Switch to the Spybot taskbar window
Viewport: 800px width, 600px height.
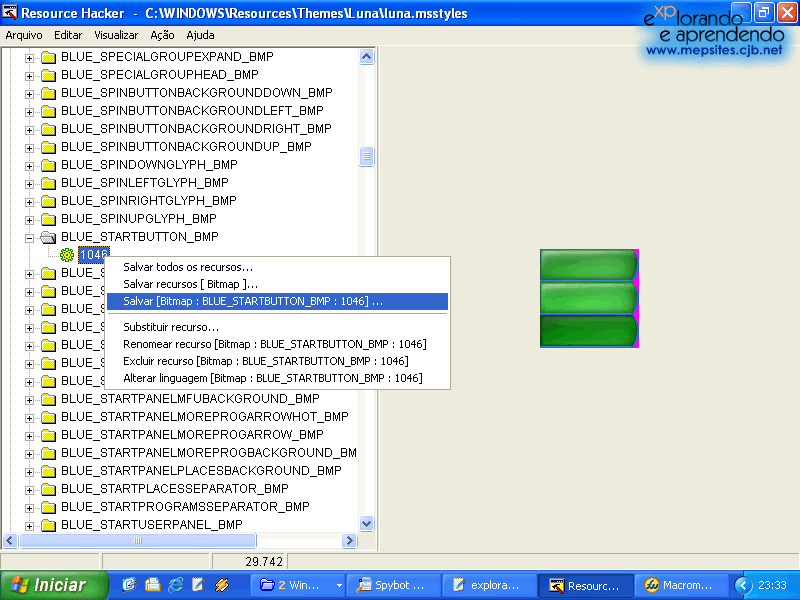point(393,585)
